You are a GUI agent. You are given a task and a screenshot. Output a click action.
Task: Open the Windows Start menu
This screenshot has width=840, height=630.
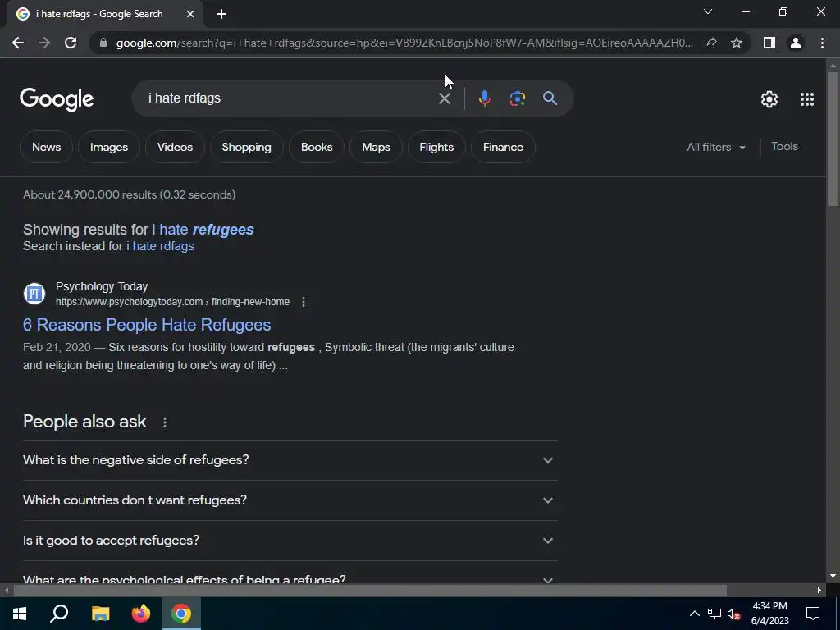coord(20,614)
